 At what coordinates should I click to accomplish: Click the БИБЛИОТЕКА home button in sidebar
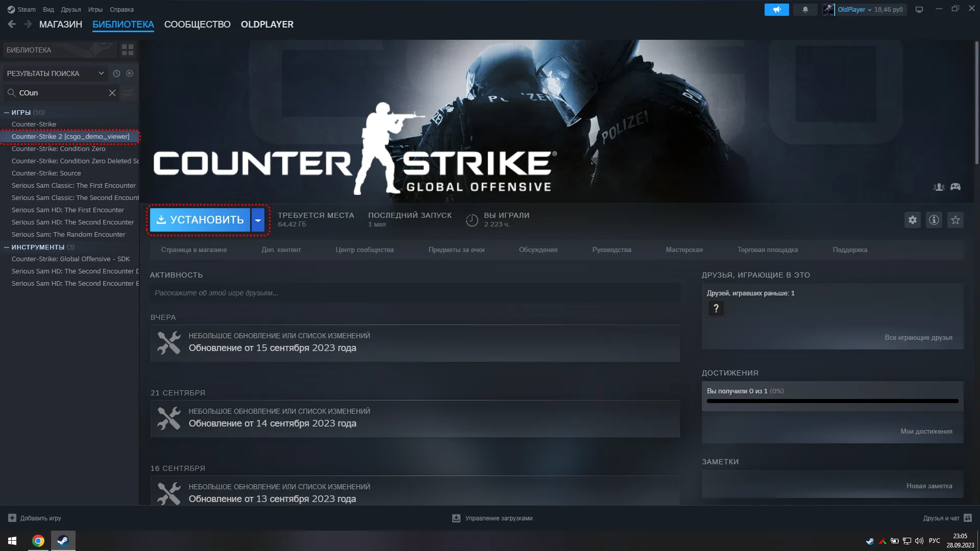coord(59,50)
